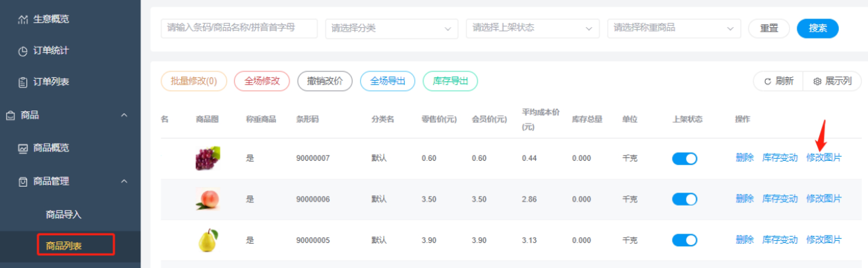Click the 商品管理 icon in sidebar

click(23, 182)
